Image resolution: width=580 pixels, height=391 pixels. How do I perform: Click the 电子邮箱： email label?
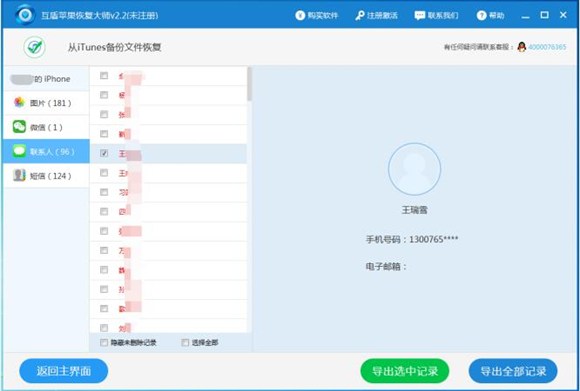pyautogui.click(x=386, y=266)
